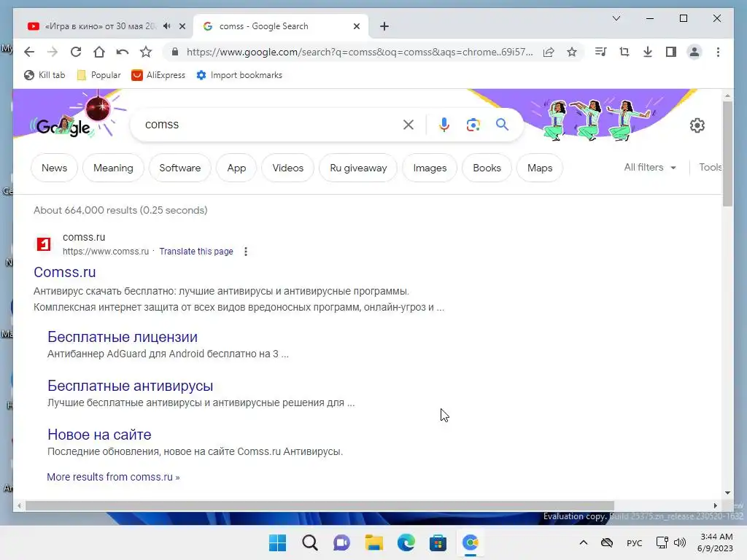Select the App filter chip

[236, 168]
